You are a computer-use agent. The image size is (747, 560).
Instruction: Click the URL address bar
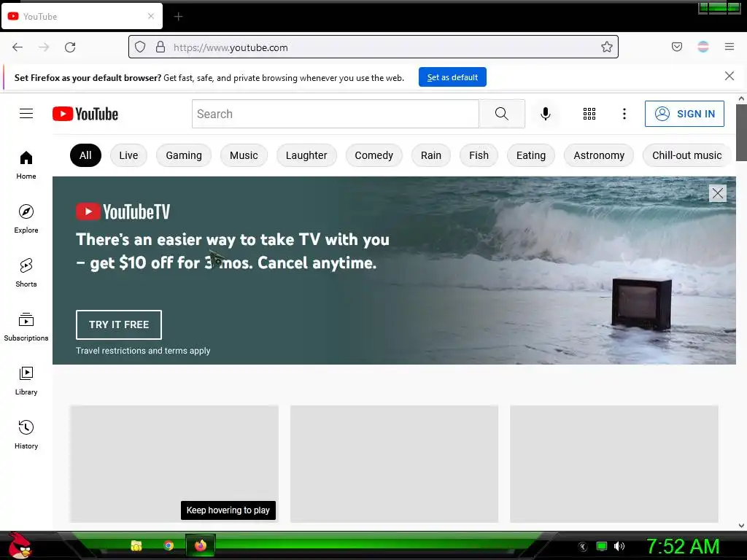373,47
